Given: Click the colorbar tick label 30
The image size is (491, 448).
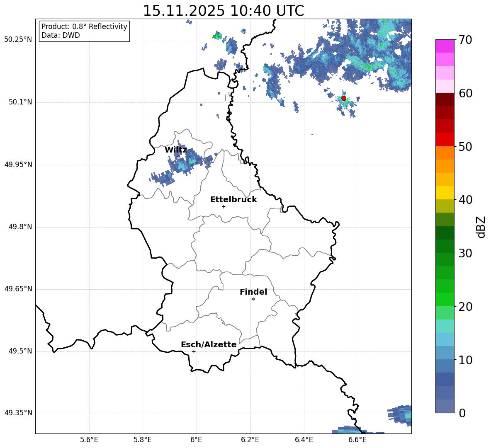Looking at the screenshot, I should coord(465,253).
